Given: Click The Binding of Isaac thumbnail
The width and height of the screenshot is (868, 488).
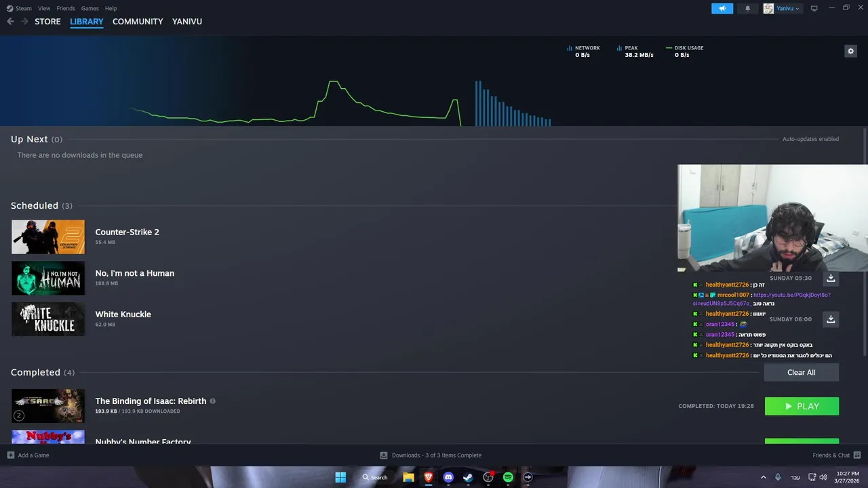Looking at the screenshot, I should point(48,406).
